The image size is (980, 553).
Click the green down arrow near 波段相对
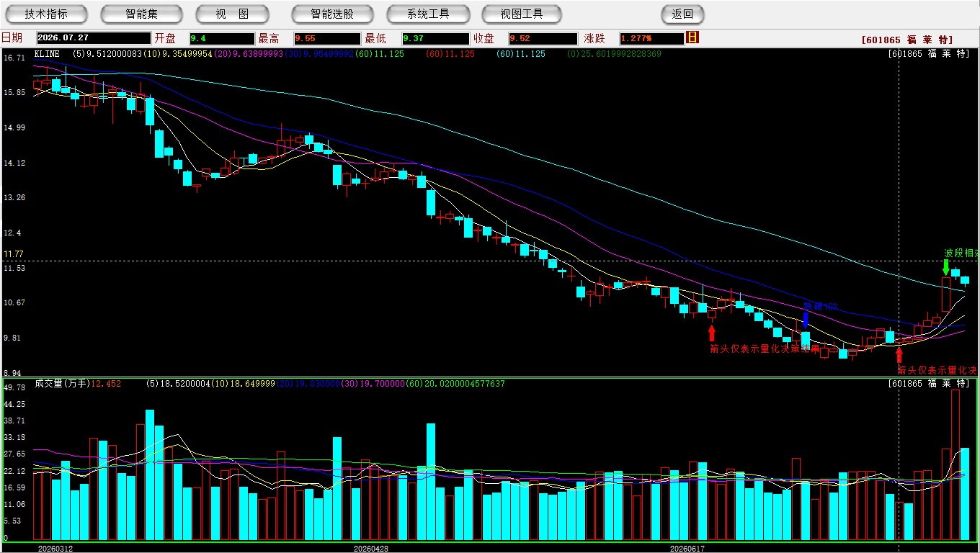coord(946,267)
